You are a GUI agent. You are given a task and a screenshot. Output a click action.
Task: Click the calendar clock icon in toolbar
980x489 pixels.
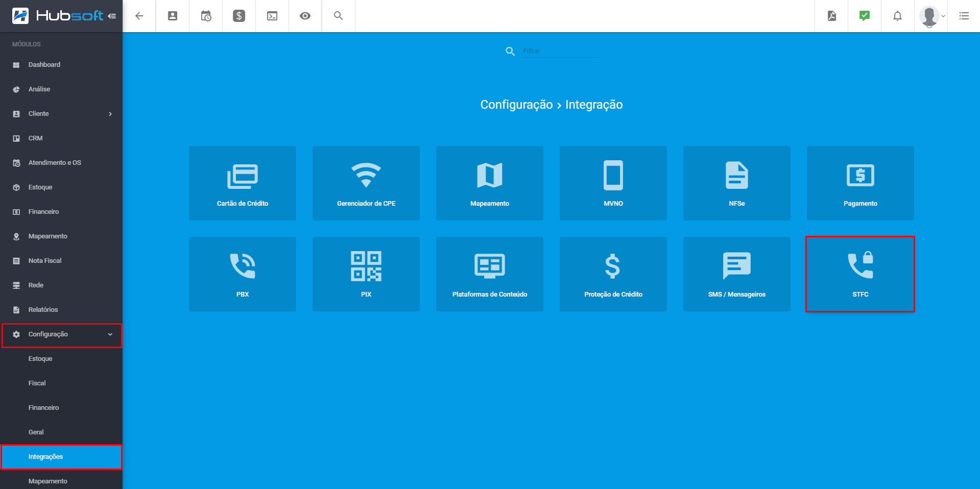point(206,16)
